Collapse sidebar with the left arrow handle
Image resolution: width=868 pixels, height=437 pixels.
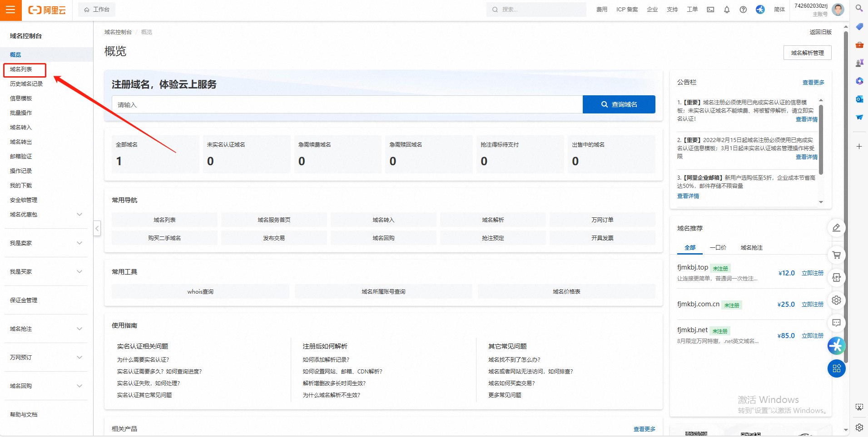[97, 228]
